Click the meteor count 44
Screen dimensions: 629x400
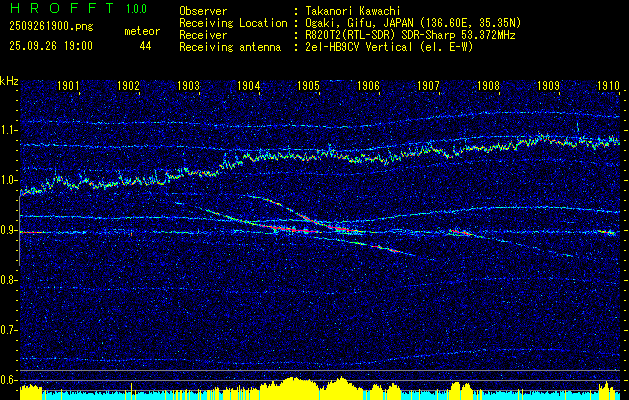(145, 46)
